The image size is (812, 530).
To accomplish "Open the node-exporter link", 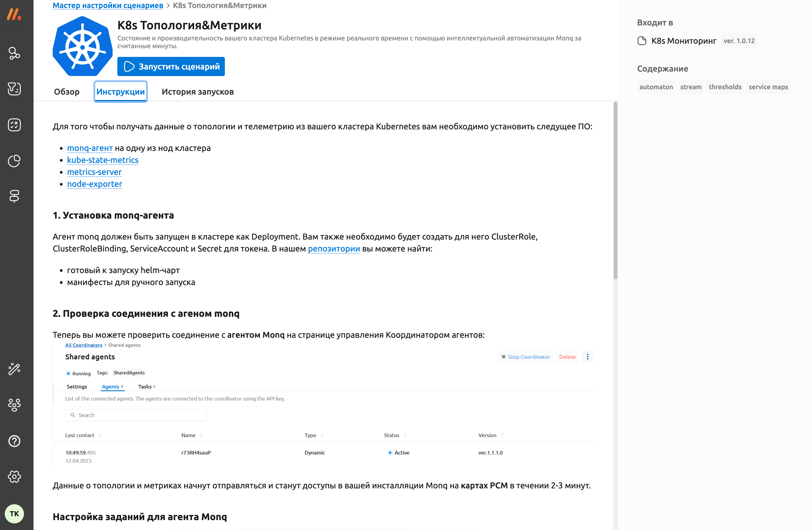I will pos(95,184).
